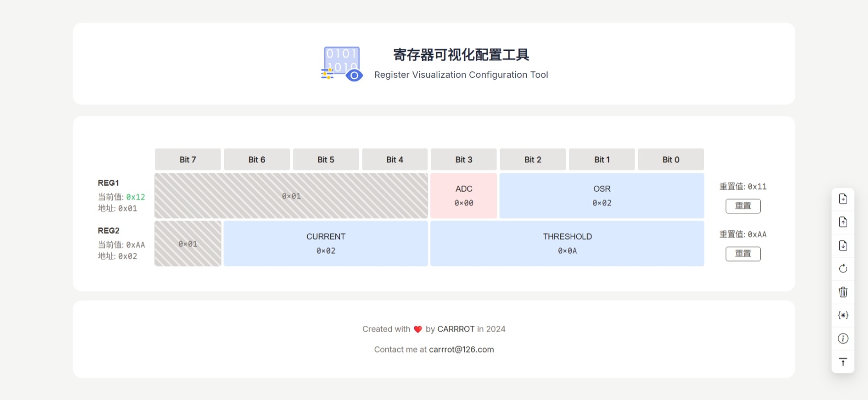Click the reserved hatched field in REG1

pos(291,196)
